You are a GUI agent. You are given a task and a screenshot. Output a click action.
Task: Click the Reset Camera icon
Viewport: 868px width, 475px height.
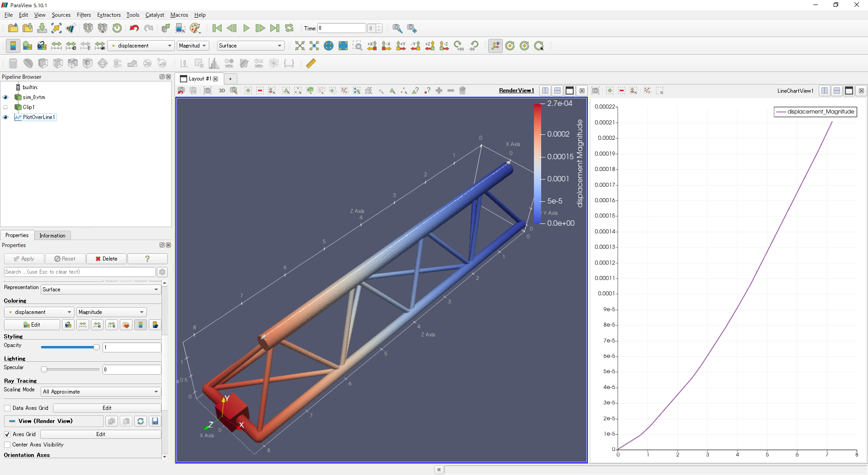pos(299,46)
